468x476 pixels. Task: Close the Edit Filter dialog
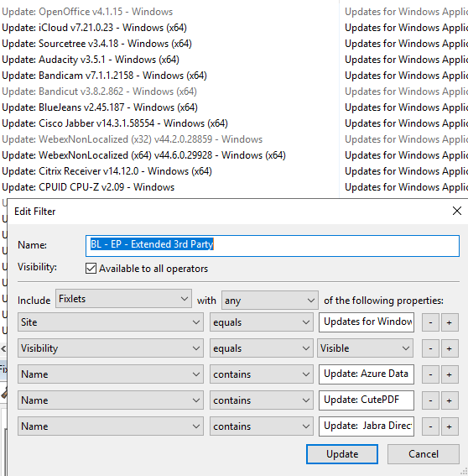click(457, 211)
